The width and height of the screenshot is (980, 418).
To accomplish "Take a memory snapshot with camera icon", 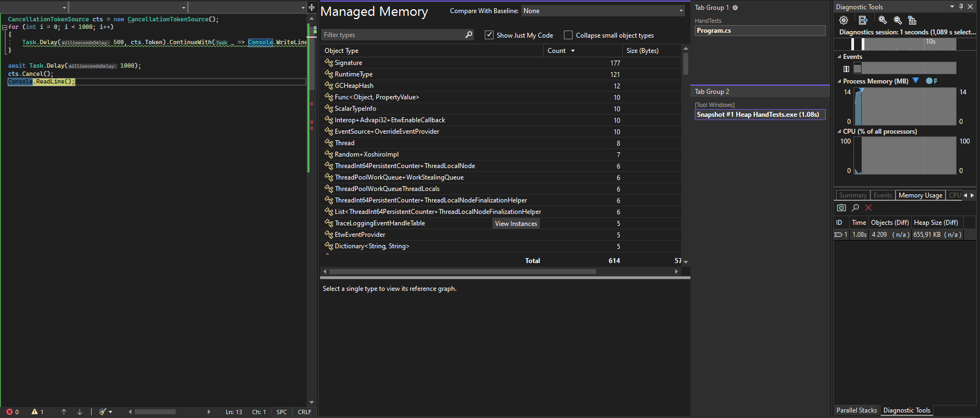I will coord(841,208).
